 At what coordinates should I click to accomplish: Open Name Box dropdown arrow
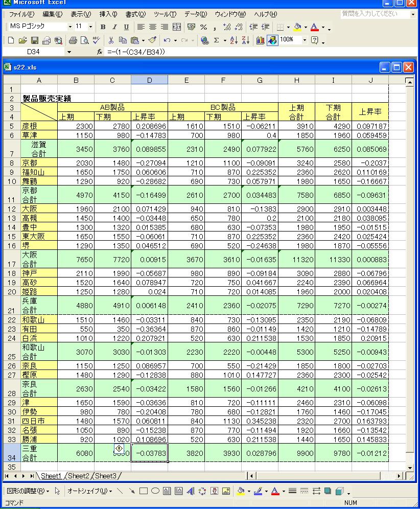tap(69, 52)
